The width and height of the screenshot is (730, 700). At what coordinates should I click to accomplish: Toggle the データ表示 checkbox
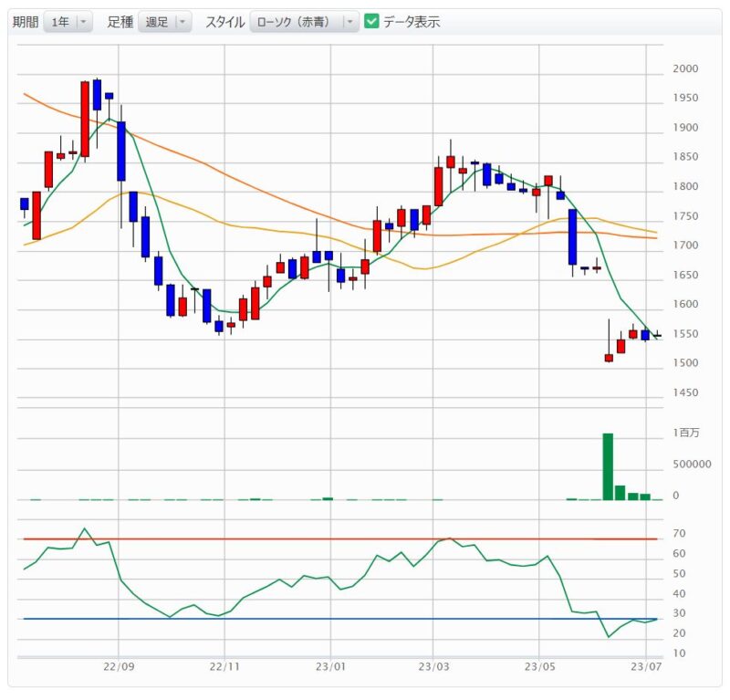click(x=371, y=21)
